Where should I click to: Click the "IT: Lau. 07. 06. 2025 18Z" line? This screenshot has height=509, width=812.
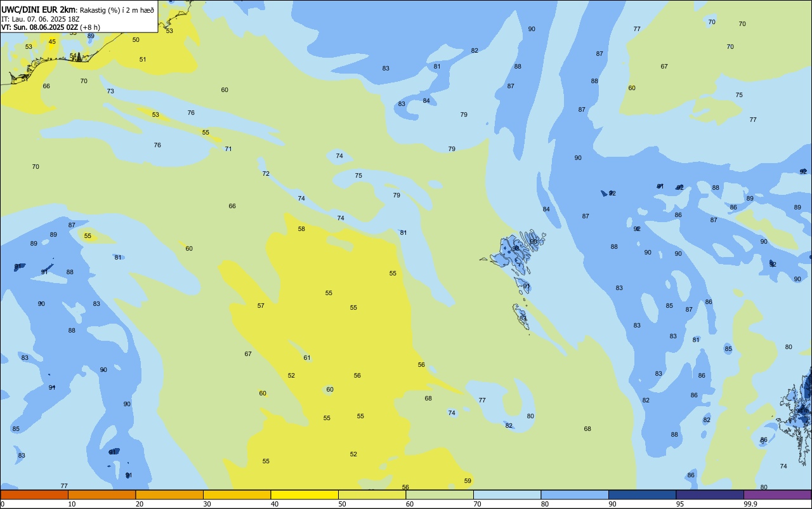click(41, 18)
